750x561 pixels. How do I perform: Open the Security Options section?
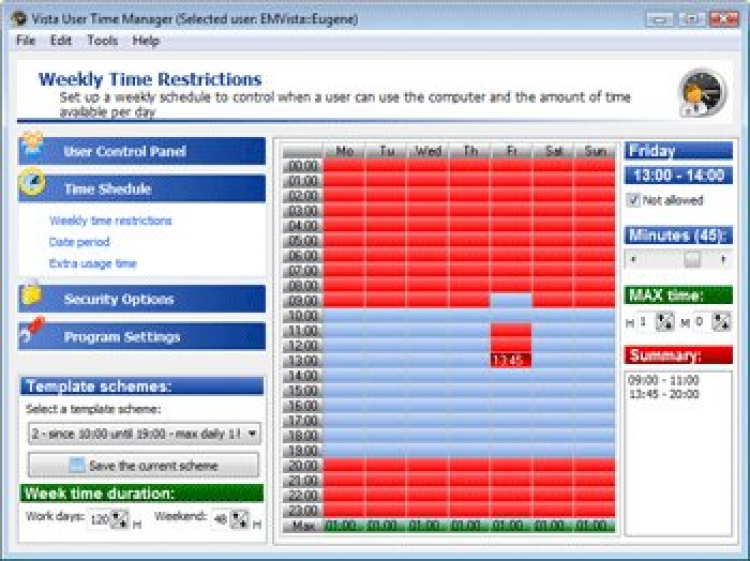tap(142, 299)
